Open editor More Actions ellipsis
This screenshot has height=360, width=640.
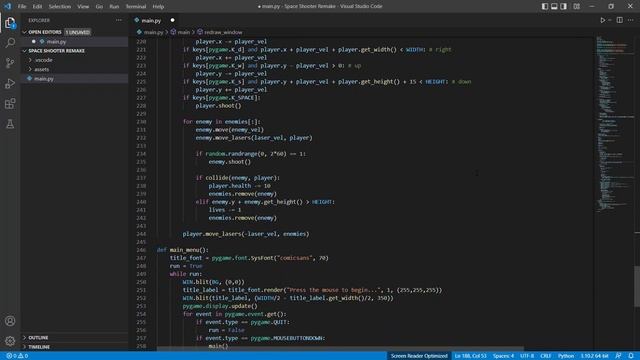tap(631, 20)
